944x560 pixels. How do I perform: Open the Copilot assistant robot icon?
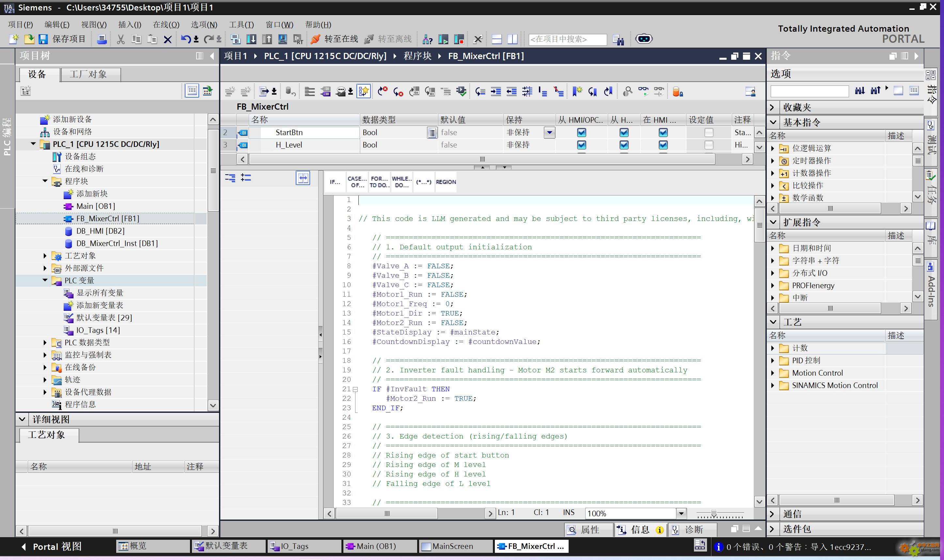click(x=644, y=39)
